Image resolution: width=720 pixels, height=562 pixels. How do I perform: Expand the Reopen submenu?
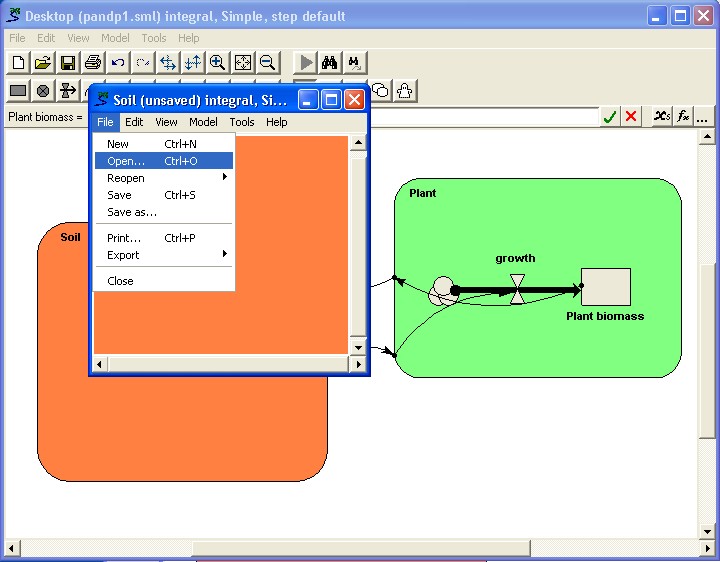point(164,178)
